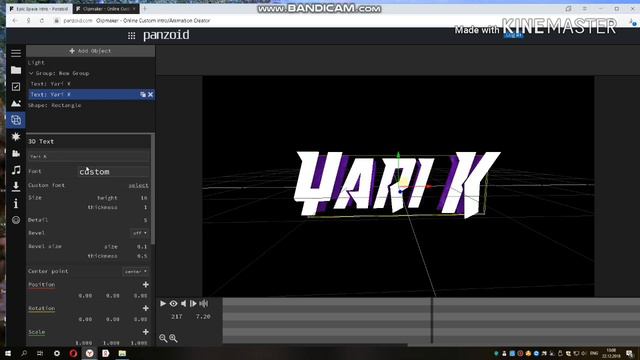Open the Font dropdown showing custom

(113, 171)
